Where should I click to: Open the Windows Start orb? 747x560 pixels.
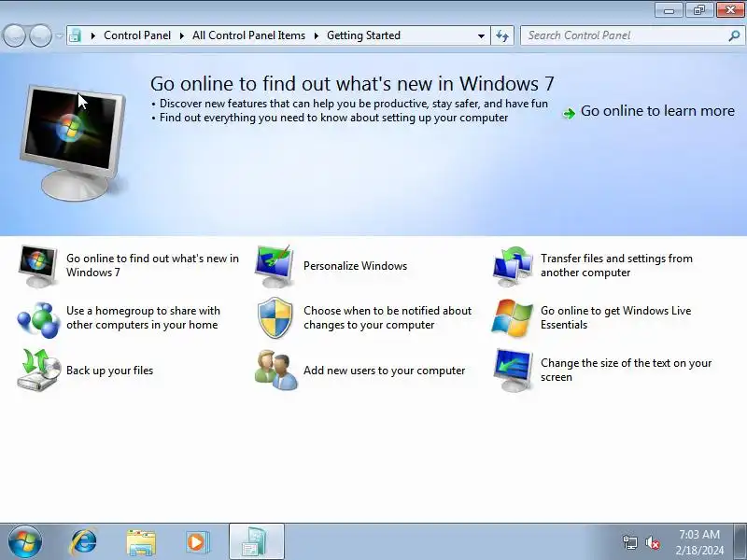pos(25,541)
